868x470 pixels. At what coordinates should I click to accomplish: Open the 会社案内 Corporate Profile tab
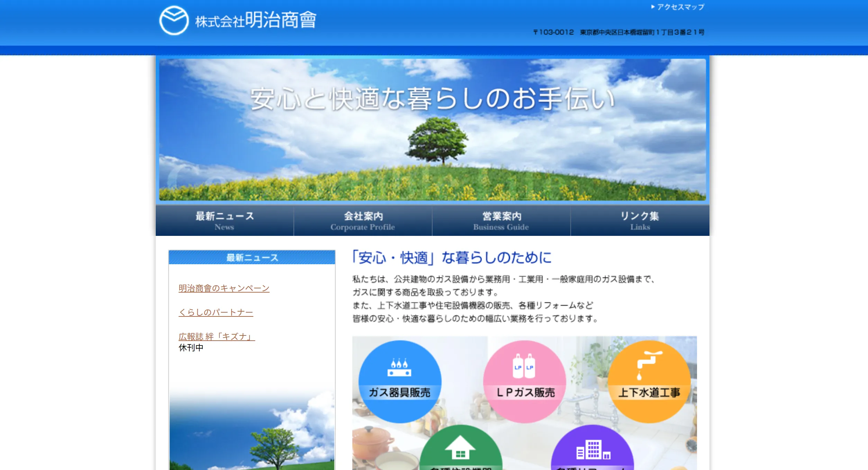[x=363, y=221]
